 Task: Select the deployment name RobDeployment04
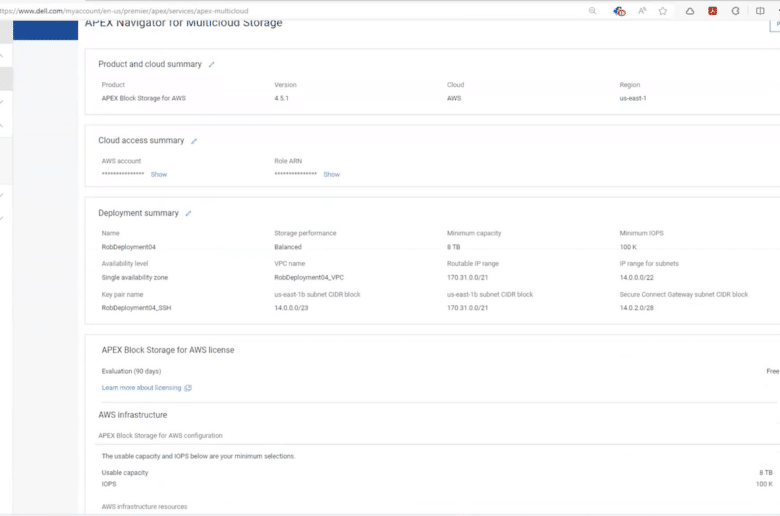point(128,247)
